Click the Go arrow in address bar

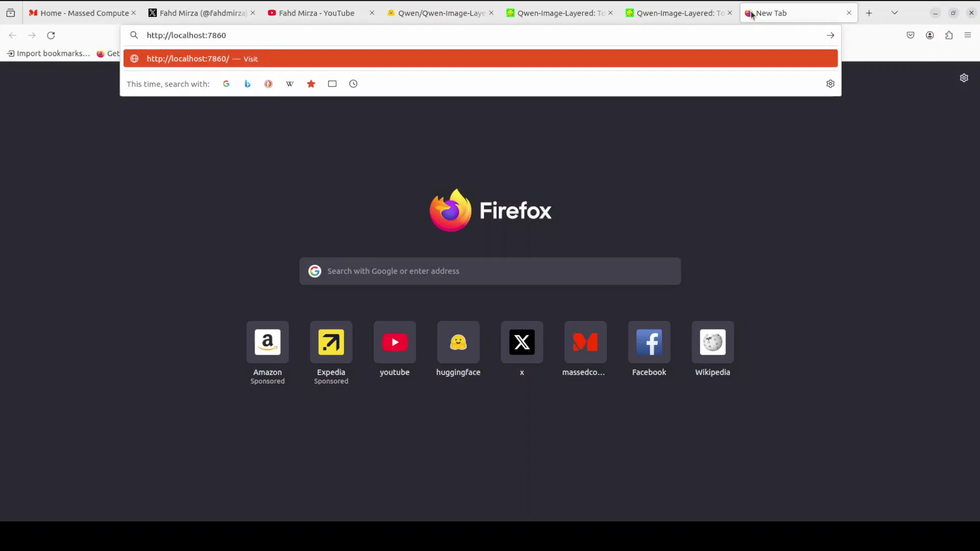830,35
